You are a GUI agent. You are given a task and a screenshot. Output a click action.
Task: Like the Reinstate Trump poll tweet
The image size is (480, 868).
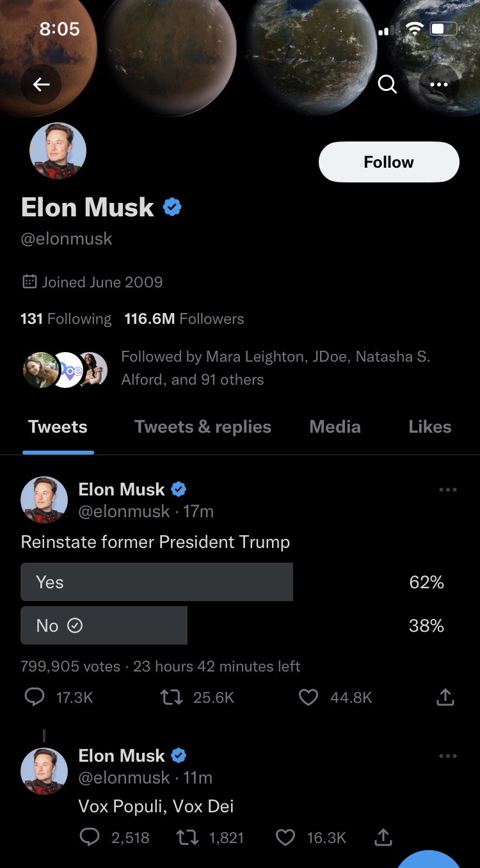click(308, 697)
